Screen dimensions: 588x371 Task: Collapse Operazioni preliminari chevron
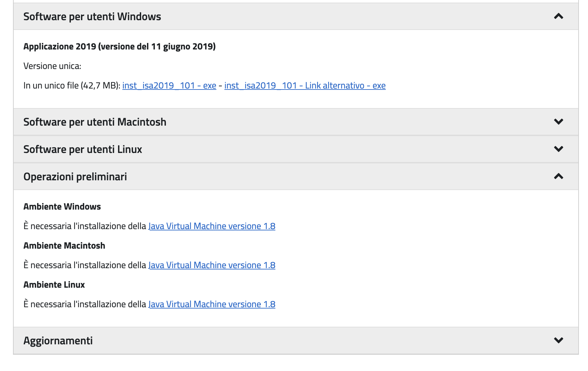click(x=558, y=176)
